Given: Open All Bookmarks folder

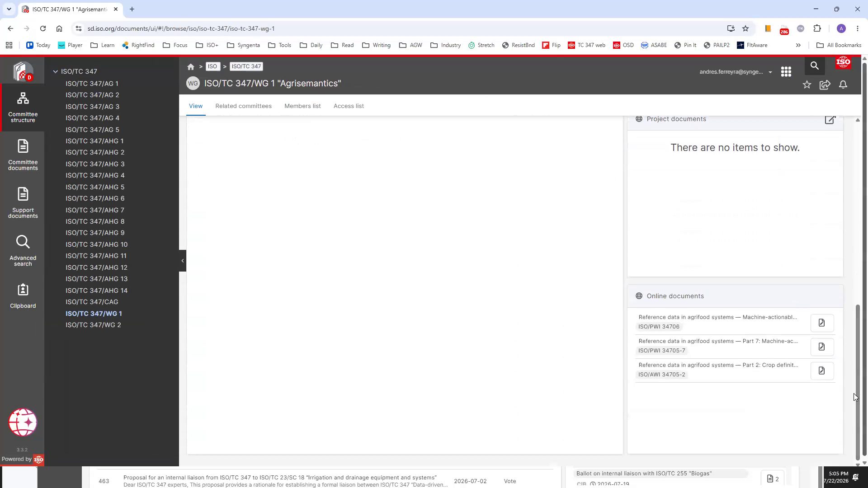Looking at the screenshot, I should click(x=839, y=45).
